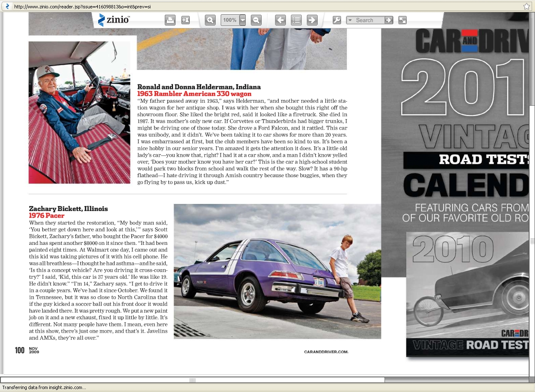The height and width of the screenshot is (392, 535).
Task: Toggle full screen reader mode
Action: tap(403, 20)
